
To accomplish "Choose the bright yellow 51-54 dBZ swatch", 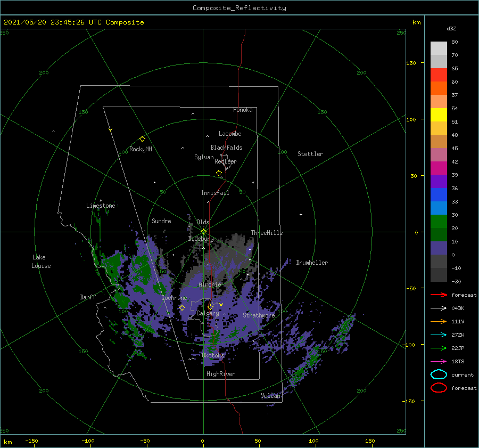I will pyautogui.click(x=439, y=115).
